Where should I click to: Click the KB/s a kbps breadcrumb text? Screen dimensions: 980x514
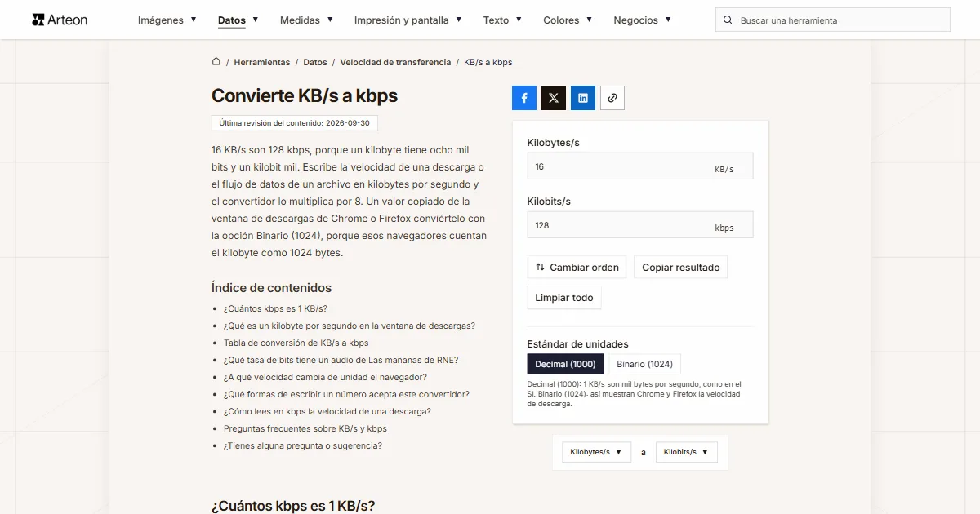[x=488, y=62]
